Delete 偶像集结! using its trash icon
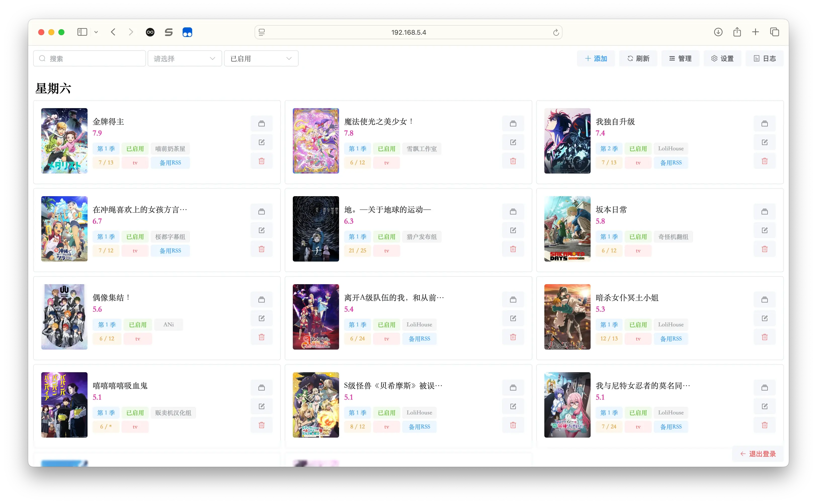 pyautogui.click(x=262, y=337)
